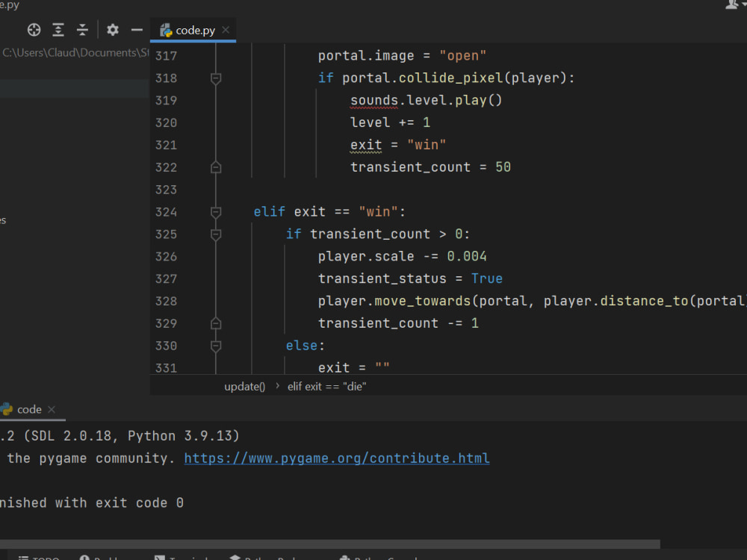Fold the else block at line 330
The width and height of the screenshot is (747, 560).
(x=216, y=346)
